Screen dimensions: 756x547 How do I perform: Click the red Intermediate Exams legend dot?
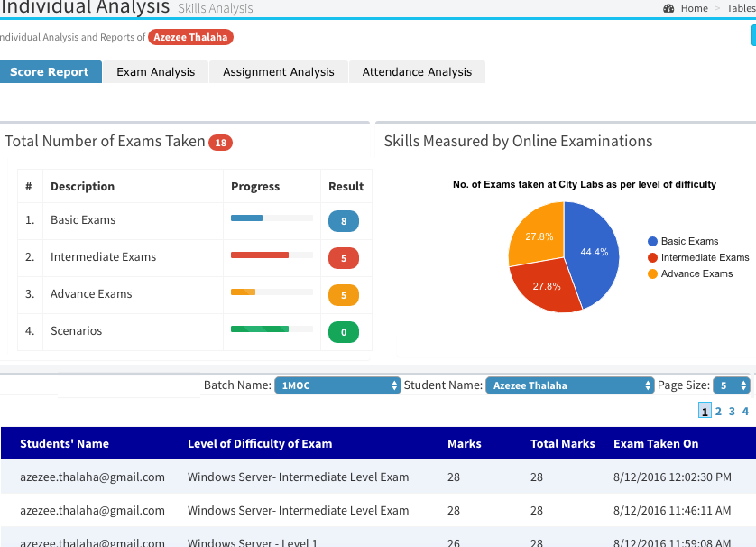pyautogui.click(x=652, y=258)
